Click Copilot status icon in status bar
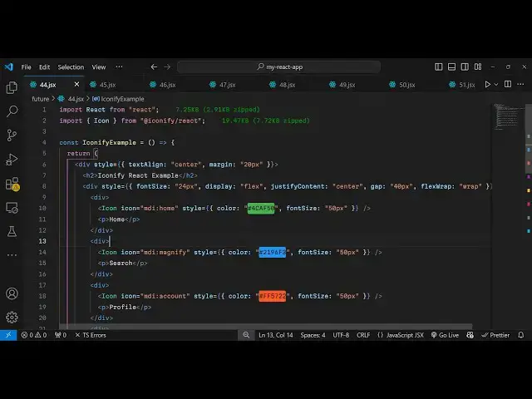 click(x=470, y=335)
